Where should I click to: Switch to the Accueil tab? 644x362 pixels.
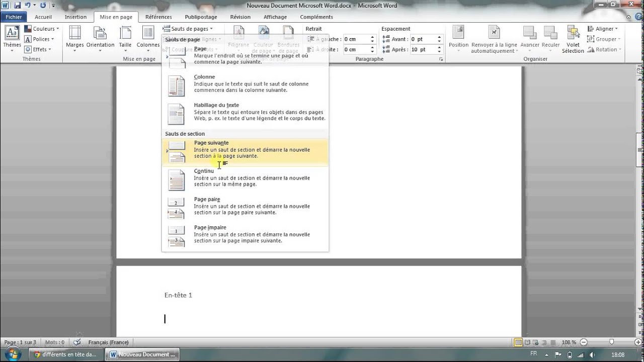point(43,17)
